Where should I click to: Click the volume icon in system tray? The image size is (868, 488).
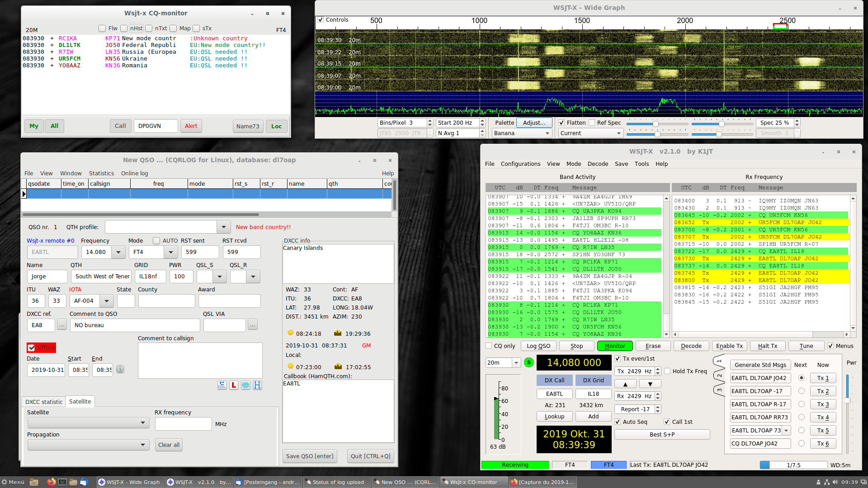coord(835,482)
